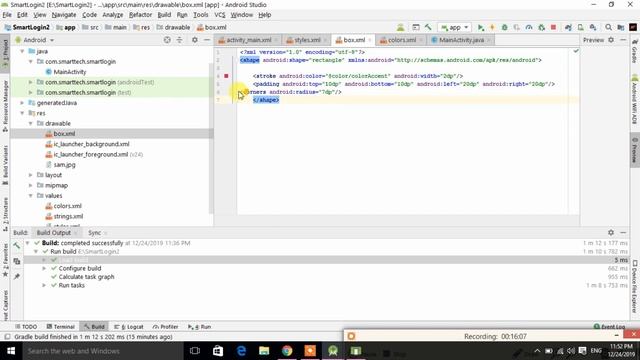The image size is (640, 360).
Task: Click the Make Project hammer icon
Action: tap(428, 27)
